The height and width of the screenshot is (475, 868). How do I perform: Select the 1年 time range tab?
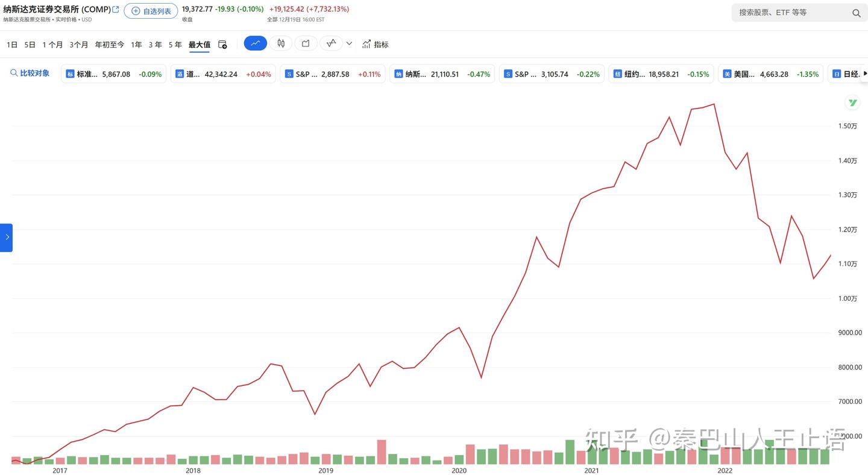click(136, 45)
